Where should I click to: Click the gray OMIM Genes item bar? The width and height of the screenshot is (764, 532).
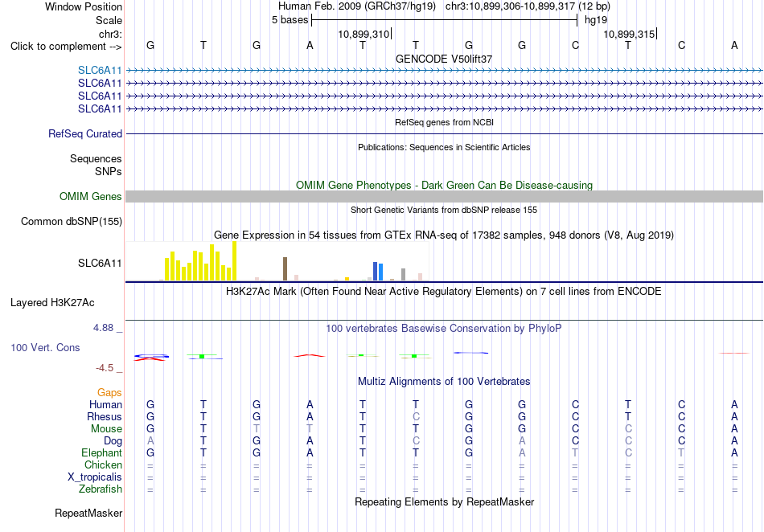pyautogui.click(x=444, y=197)
